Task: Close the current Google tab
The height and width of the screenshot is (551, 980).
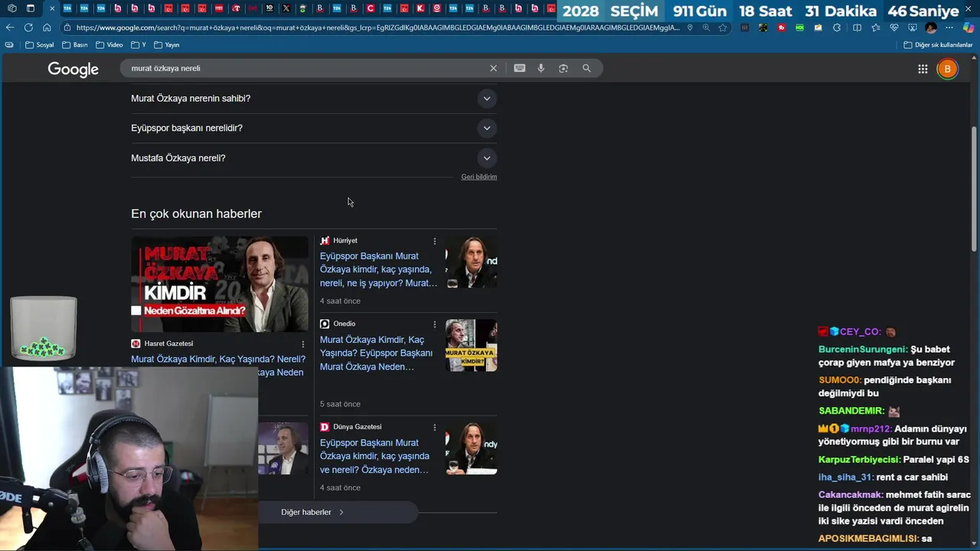Action: coord(52,8)
